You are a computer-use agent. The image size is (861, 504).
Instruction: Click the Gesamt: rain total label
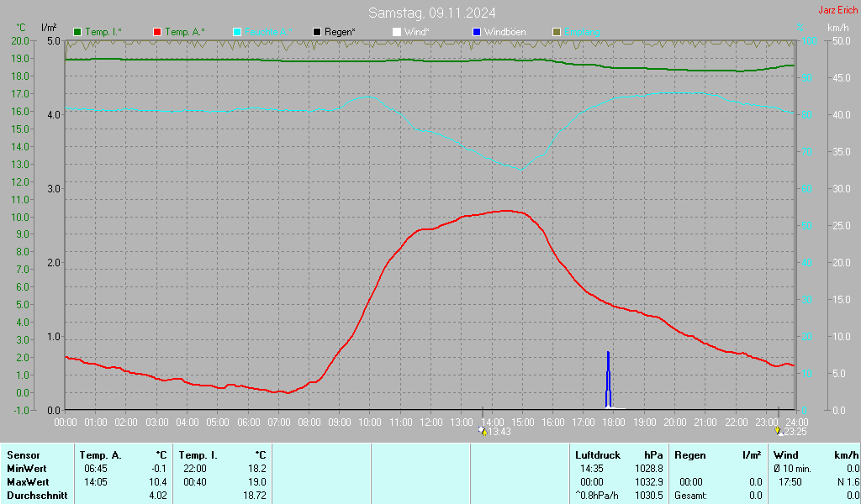tap(691, 496)
